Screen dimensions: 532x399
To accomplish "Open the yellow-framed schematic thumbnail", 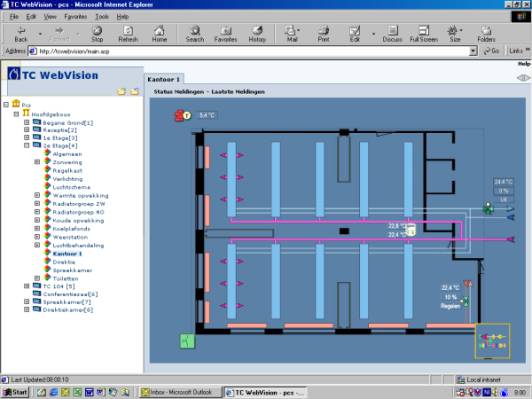I will point(493,341).
